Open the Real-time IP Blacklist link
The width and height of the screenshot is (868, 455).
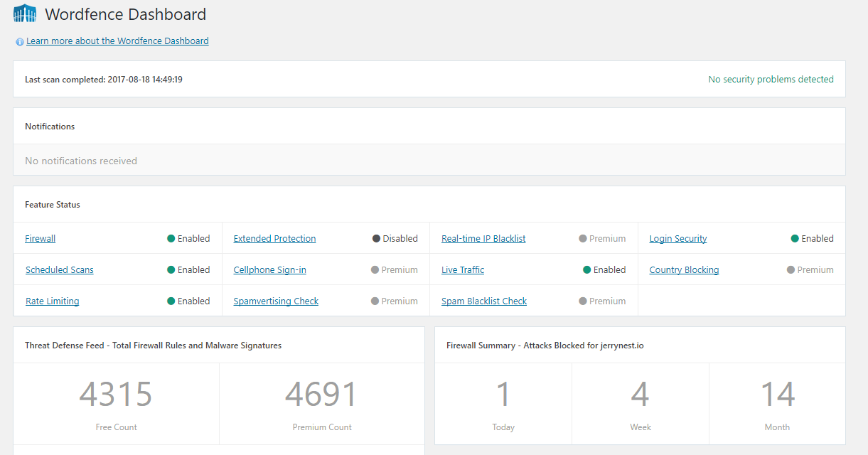coord(483,239)
